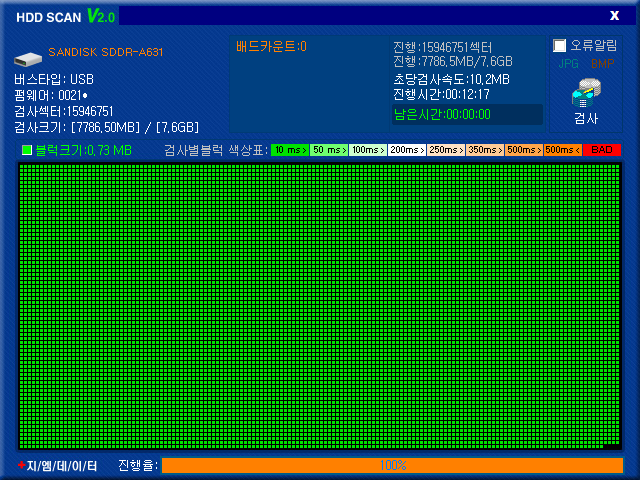The image size is (640, 480).
Task: Click the red cross beside 지/엠/데/이/터
Action: [x=22, y=465]
